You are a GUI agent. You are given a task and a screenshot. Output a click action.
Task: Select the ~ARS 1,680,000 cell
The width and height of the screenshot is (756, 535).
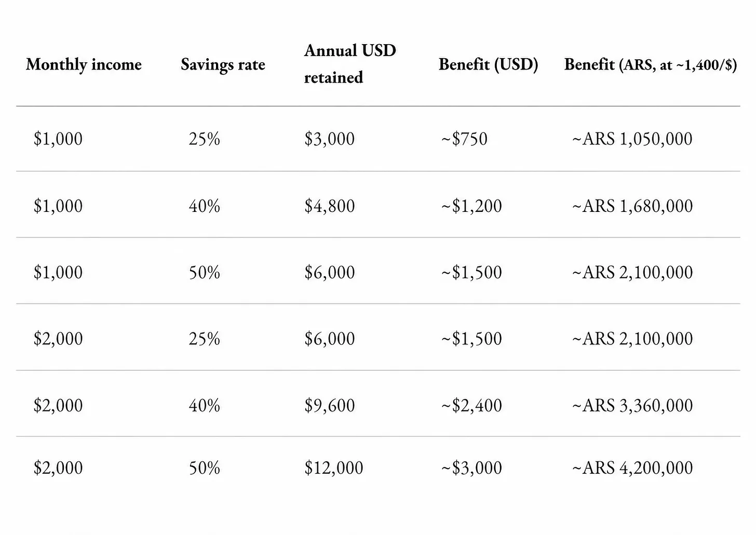(x=632, y=206)
